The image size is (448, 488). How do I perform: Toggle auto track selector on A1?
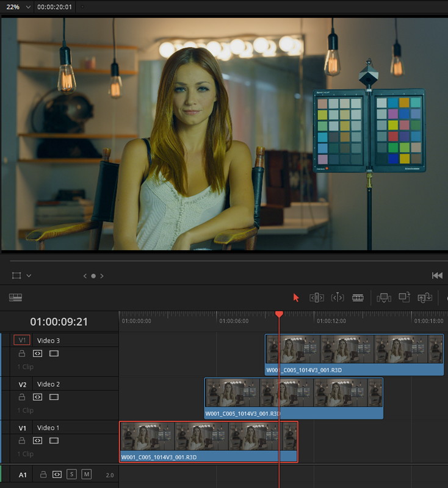57,475
